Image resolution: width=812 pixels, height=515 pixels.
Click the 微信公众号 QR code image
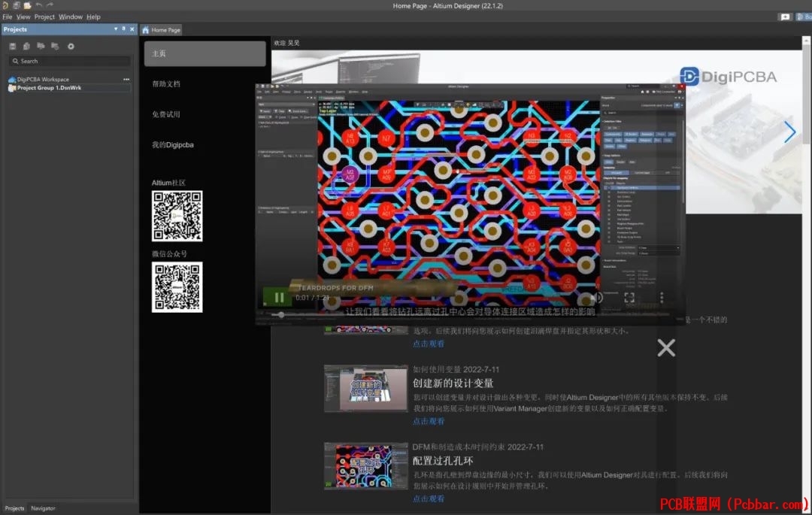[x=177, y=286]
